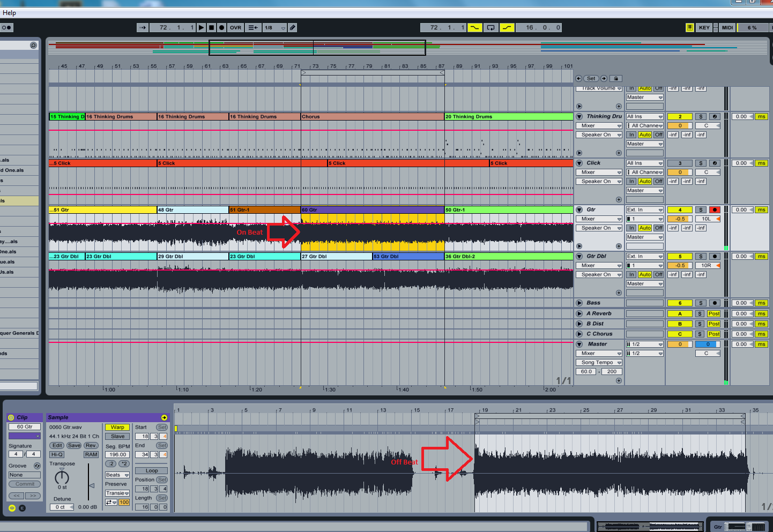Select the Chorus clip on Thinking Drums

373,116
